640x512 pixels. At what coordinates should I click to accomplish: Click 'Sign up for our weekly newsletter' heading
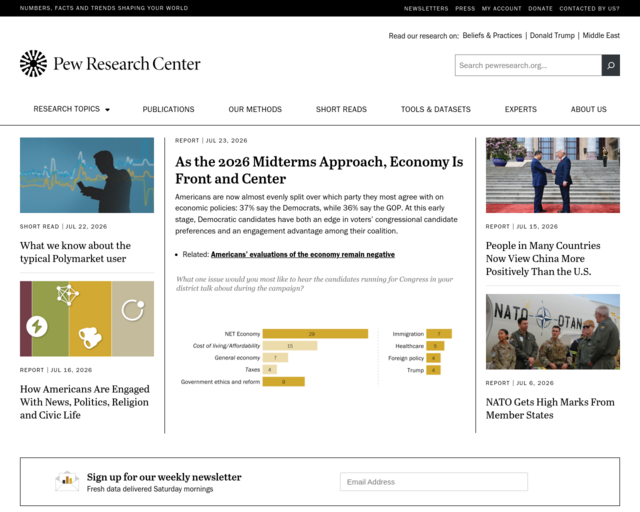164,477
